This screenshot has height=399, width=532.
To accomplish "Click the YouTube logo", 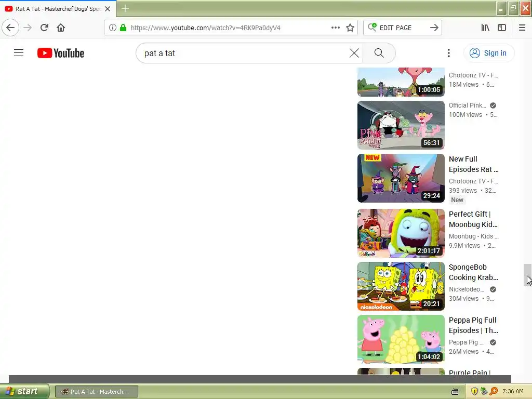I will pyautogui.click(x=61, y=53).
